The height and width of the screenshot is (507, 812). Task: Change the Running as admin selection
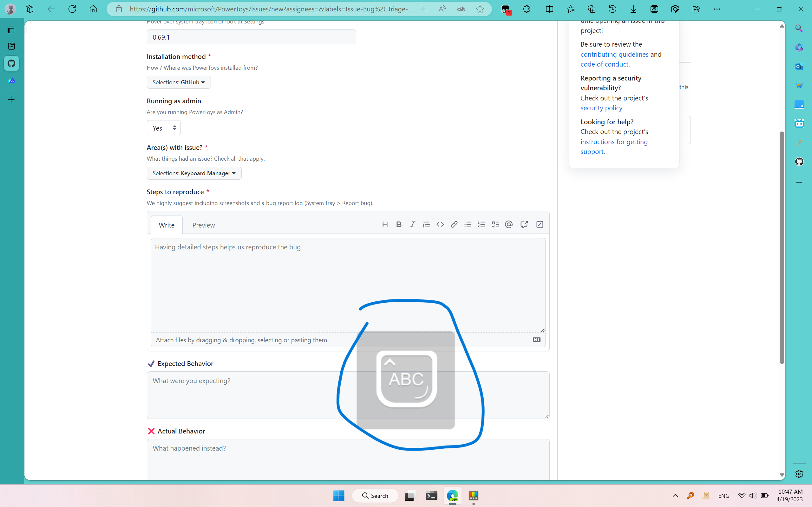click(x=163, y=128)
